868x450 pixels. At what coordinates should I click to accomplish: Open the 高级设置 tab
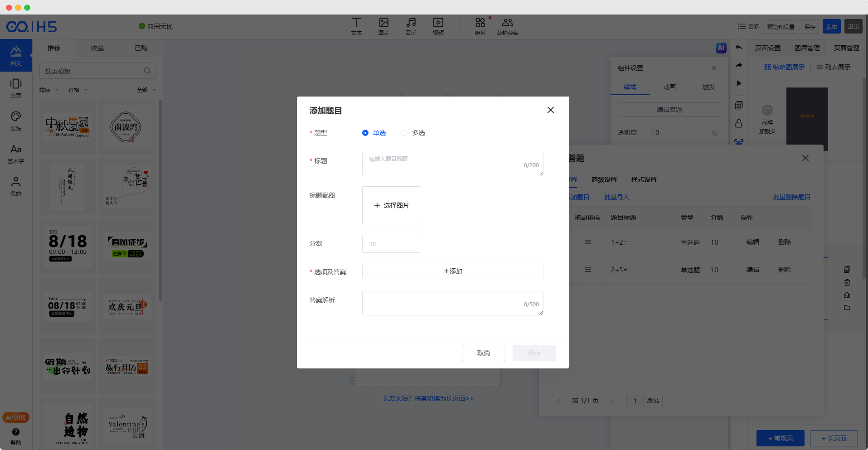[604, 179]
